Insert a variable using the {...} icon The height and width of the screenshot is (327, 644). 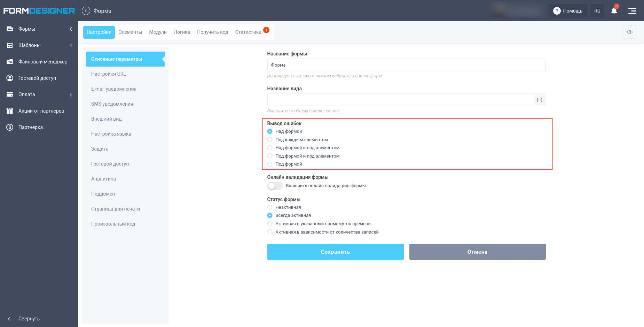pyautogui.click(x=539, y=100)
